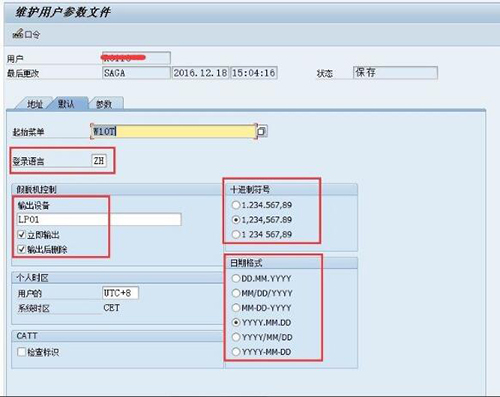Select date format MM-DD-YYYY
The height and width of the screenshot is (397, 500).
tap(236, 308)
